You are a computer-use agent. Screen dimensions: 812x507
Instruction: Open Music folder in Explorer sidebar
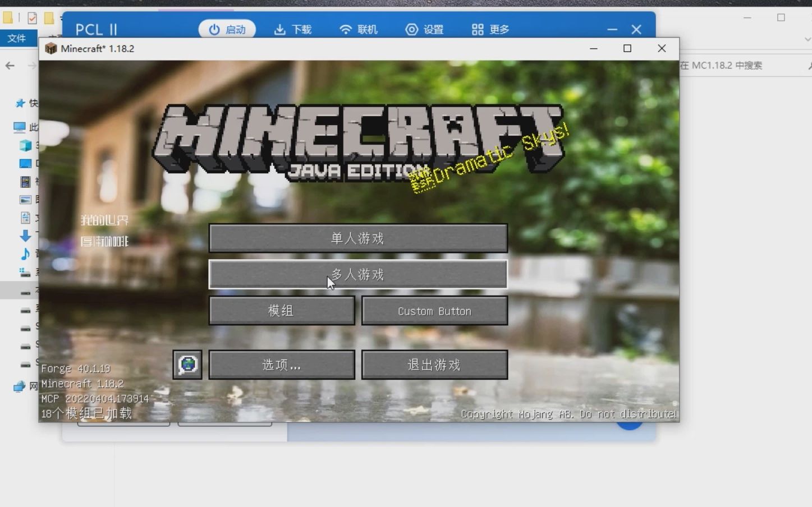(25, 254)
